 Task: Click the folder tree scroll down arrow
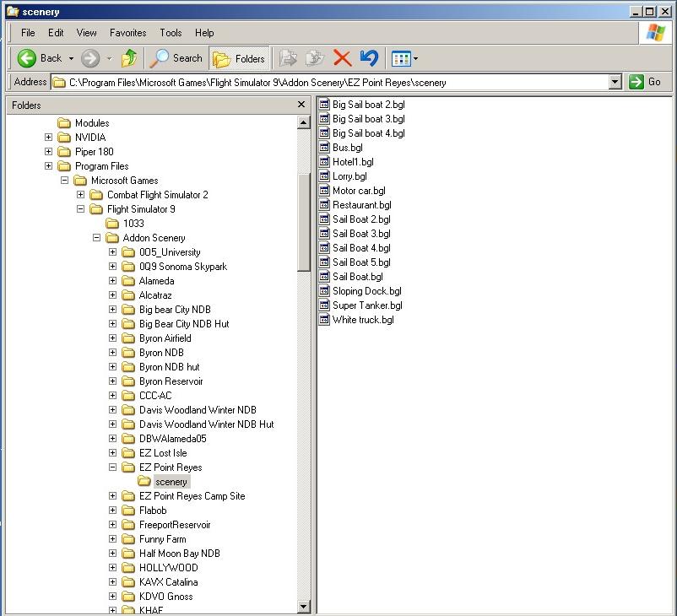304,607
